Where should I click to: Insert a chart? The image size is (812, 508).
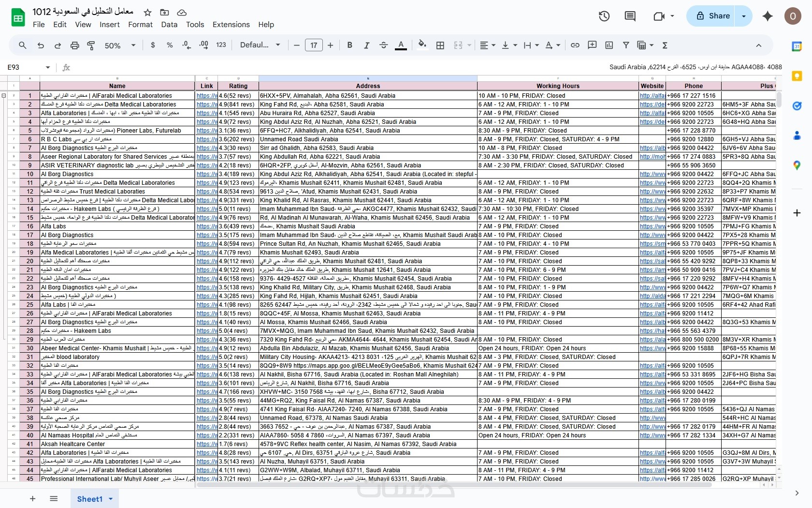[609, 45]
